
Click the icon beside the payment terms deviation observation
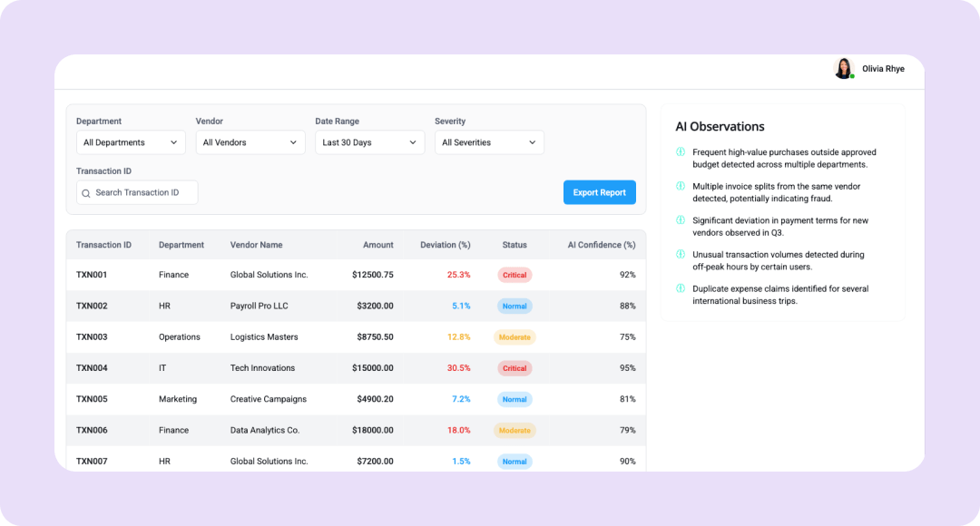click(x=681, y=220)
